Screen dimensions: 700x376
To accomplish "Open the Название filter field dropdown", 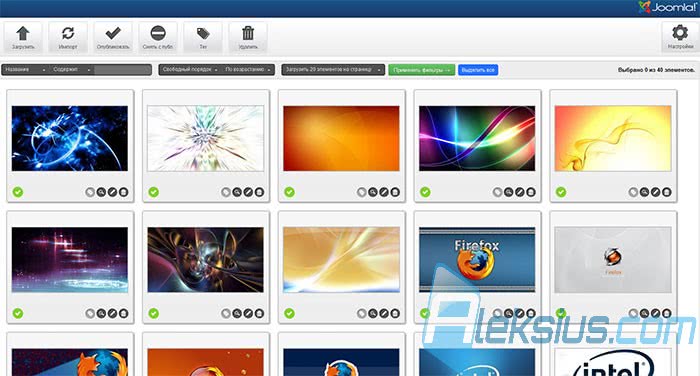I will click(x=25, y=70).
